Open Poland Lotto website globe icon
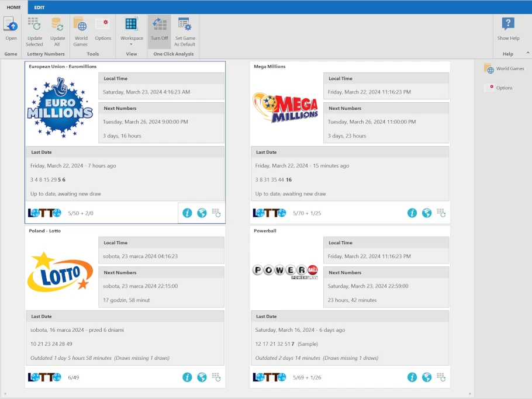Image resolution: width=532 pixels, height=399 pixels. pos(202,377)
